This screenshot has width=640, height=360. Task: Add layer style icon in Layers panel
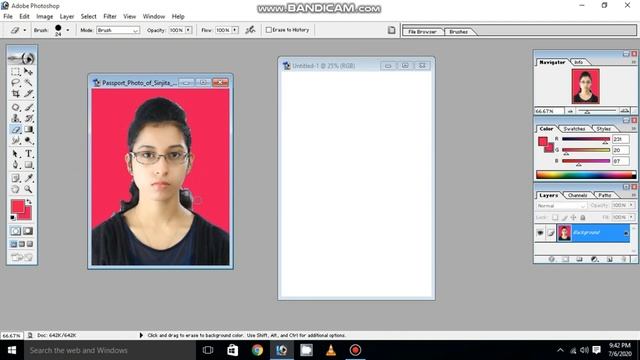[551, 259]
